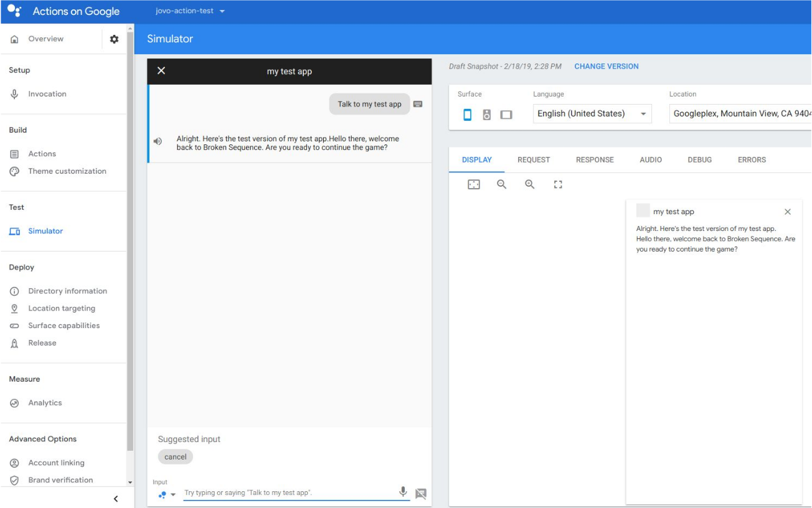Switch to the REQUEST tab

(x=534, y=160)
